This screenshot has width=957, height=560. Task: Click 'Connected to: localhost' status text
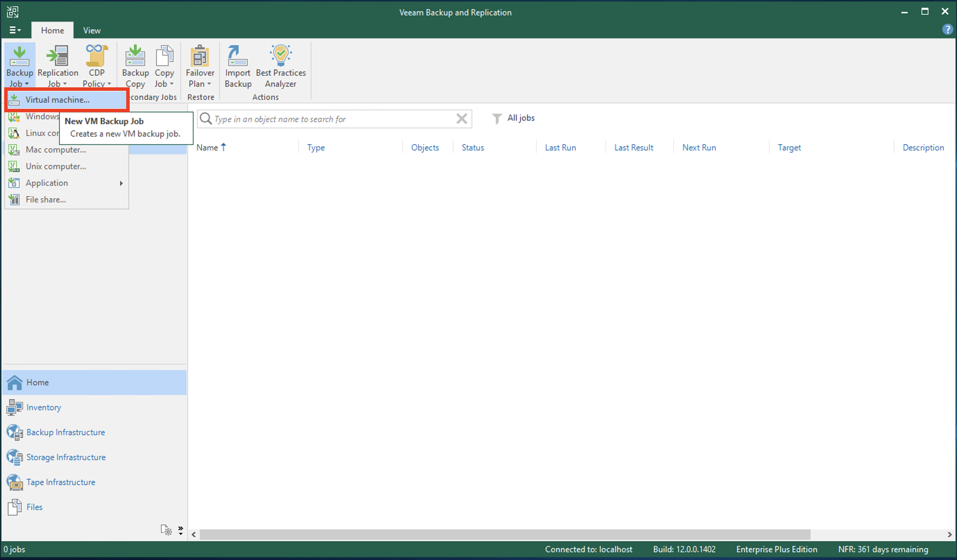(x=589, y=549)
